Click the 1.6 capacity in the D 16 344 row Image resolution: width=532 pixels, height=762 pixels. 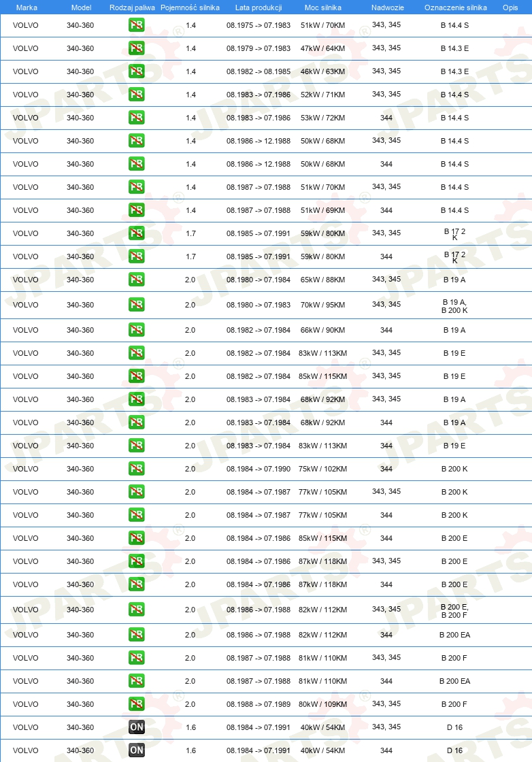(x=191, y=750)
